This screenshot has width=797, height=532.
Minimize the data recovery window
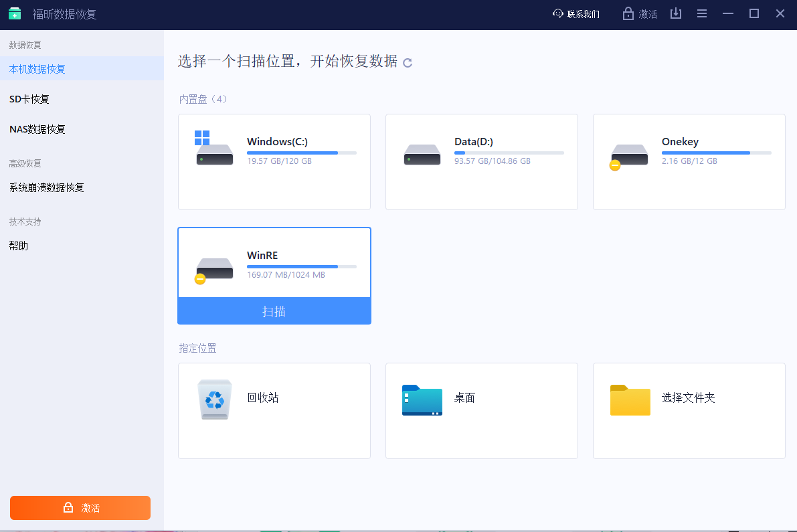click(728, 14)
